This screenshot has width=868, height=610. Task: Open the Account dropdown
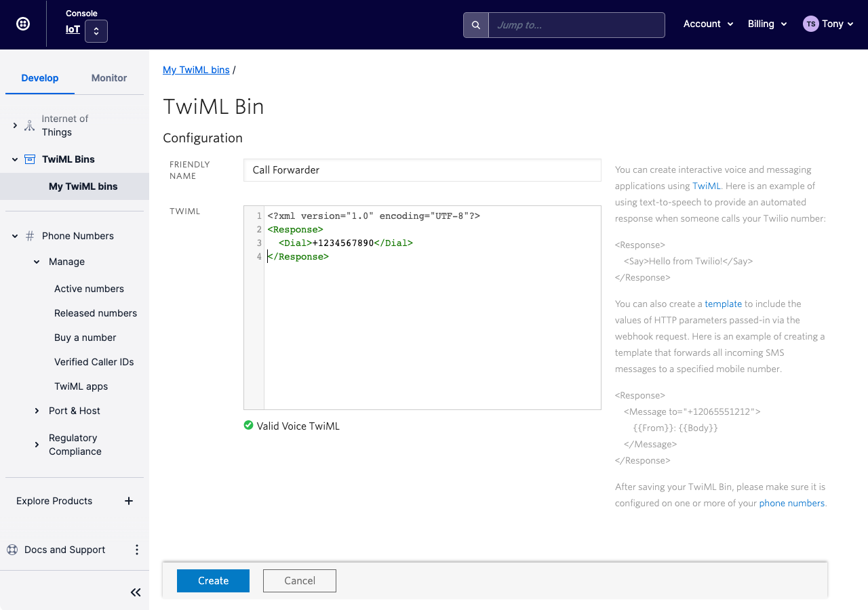click(x=708, y=24)
